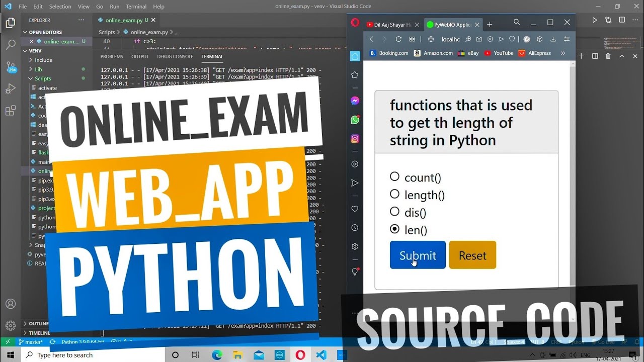Open the Accounts icon in activity bar
Screen dimensions: 644x362
11,304
